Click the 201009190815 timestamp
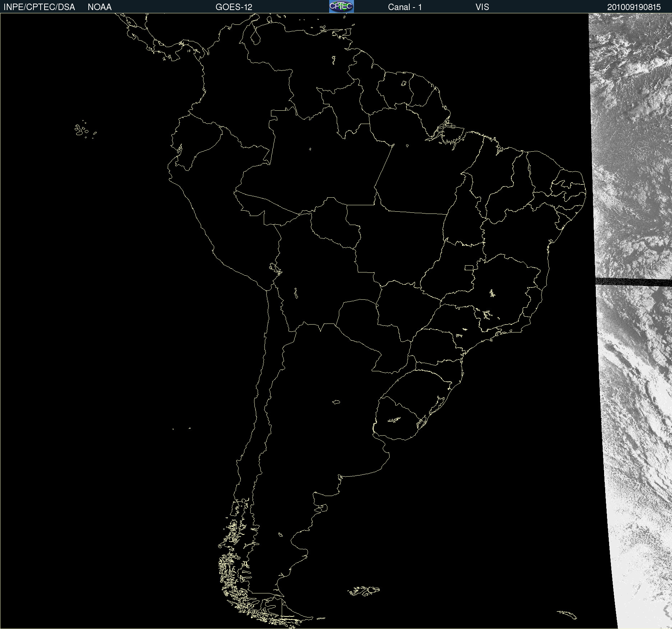672x629 pixels. [x=634, y=7]
